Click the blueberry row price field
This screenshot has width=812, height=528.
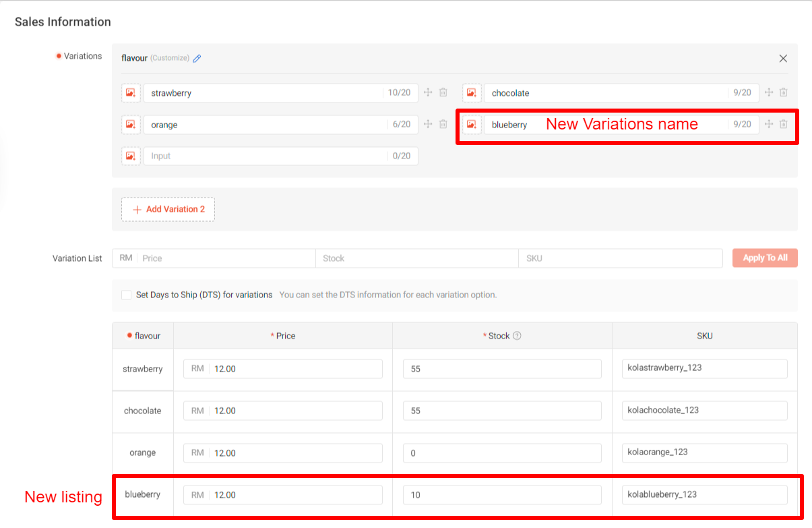click(x=283, y=495)
